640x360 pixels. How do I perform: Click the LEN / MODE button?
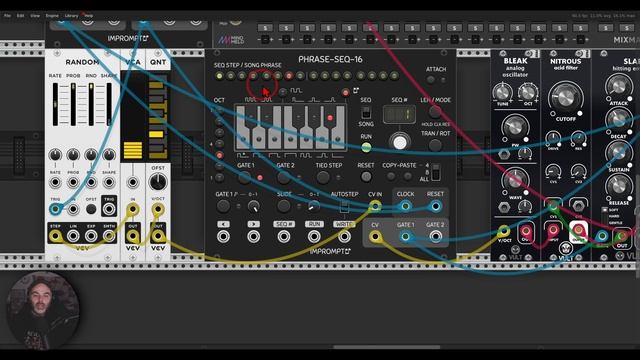pyautogui.click(x=435, y=111)
